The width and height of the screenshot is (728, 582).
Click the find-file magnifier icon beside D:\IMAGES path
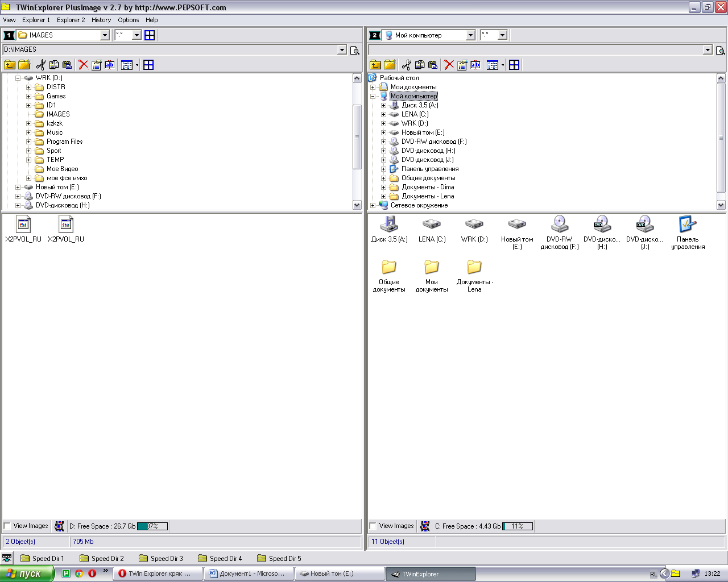pos(355,50)
